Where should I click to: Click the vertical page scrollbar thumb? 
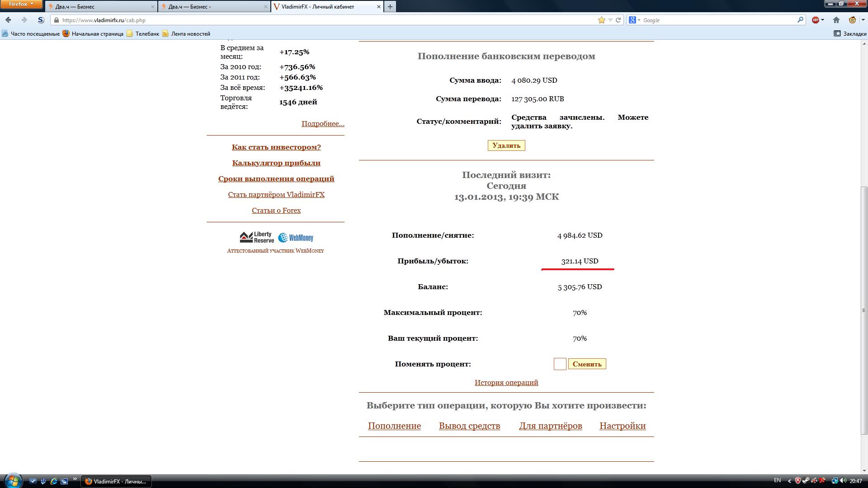click(864, 310)
